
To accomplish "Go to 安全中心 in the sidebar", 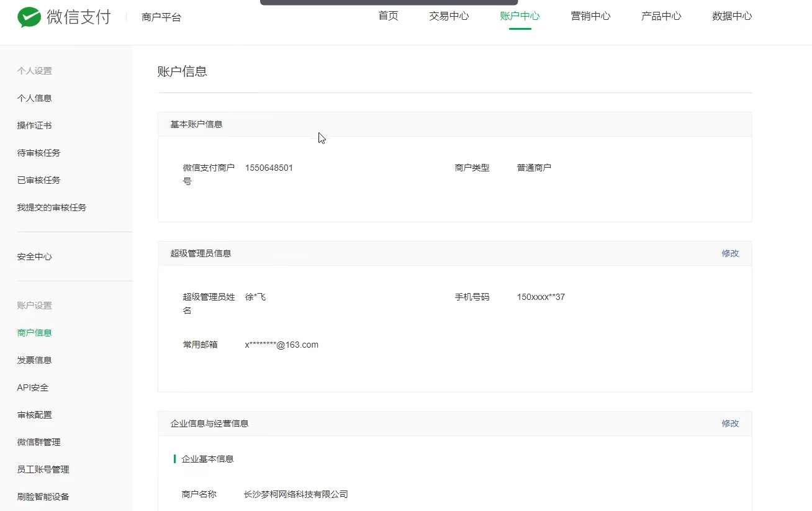I will [35, 256].
